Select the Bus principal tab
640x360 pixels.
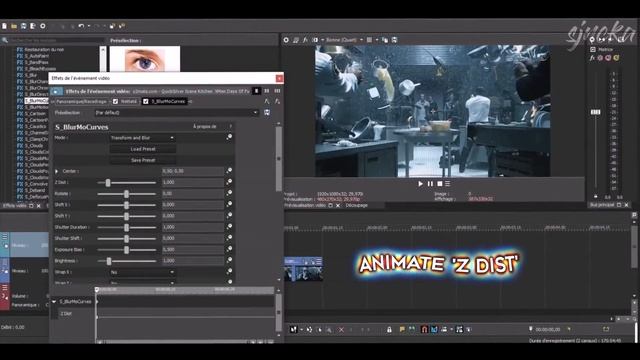[602, 205]
